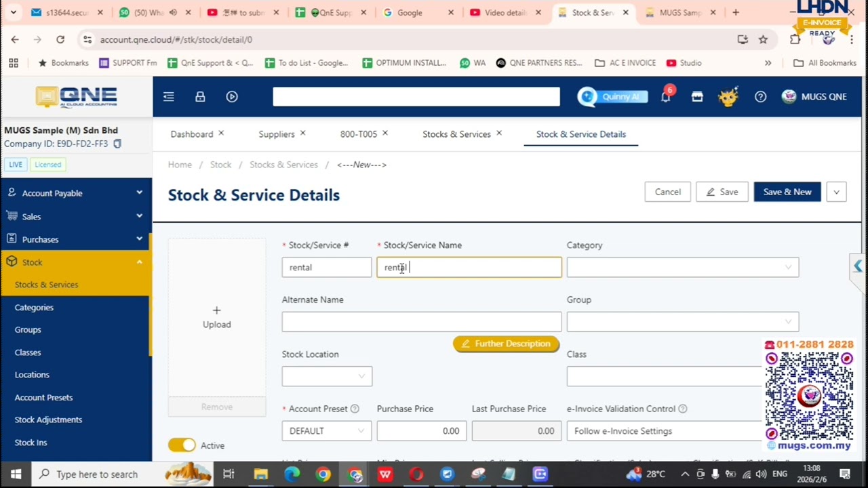Copy the Company ID

pos(117,144)
